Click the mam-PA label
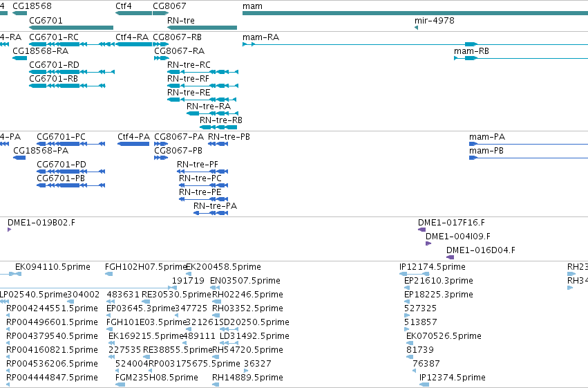Image resolution: width=588 pixels, height=388 pixels. tap(487, 137)
